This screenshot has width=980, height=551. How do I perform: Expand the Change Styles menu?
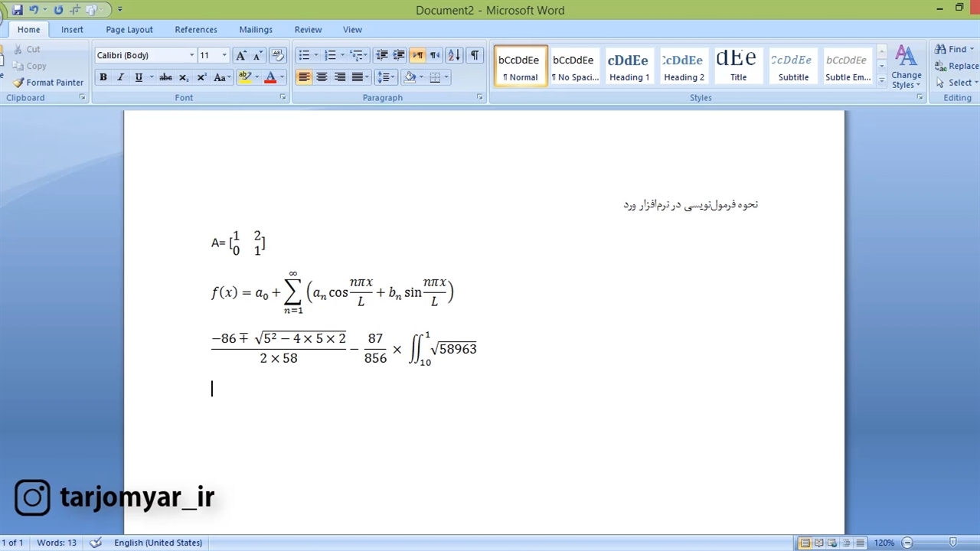906,67
